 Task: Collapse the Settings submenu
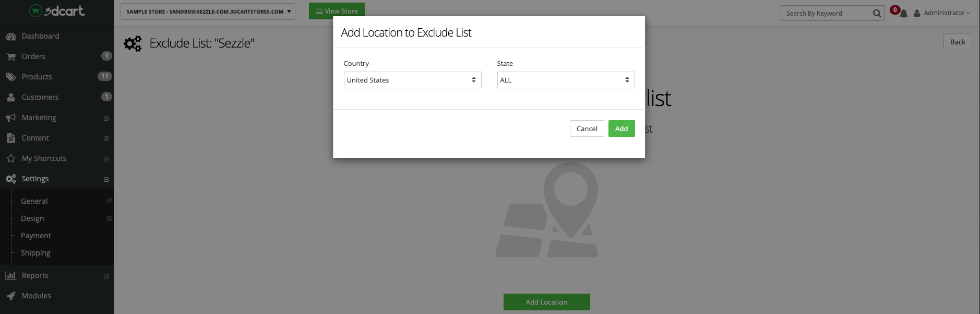coord(106,180)
